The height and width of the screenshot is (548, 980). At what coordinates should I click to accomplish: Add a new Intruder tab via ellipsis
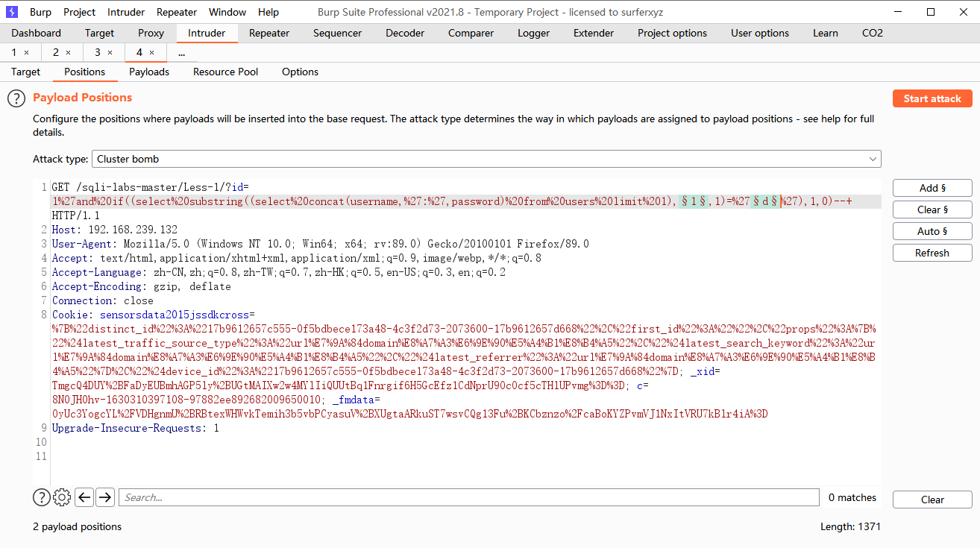coord(181,53)
